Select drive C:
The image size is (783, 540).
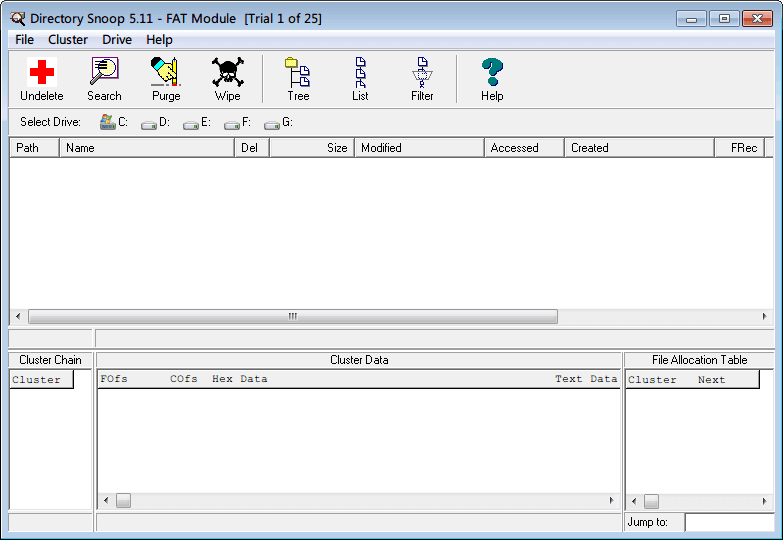114,122
